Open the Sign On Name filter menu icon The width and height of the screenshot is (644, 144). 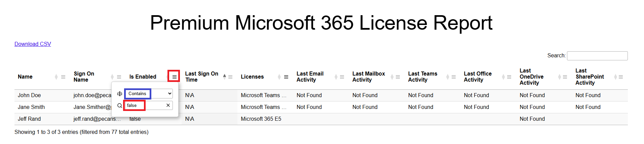[x=119, y=77]
